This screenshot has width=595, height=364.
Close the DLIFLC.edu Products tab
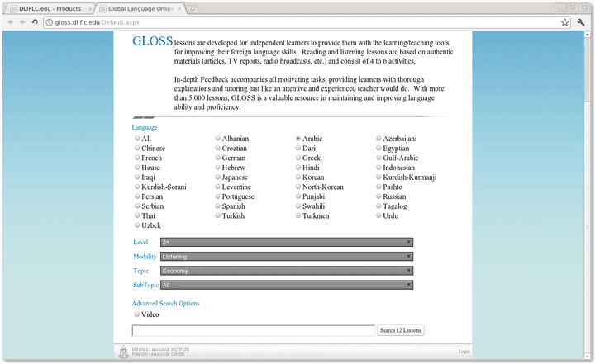(88, 7)
